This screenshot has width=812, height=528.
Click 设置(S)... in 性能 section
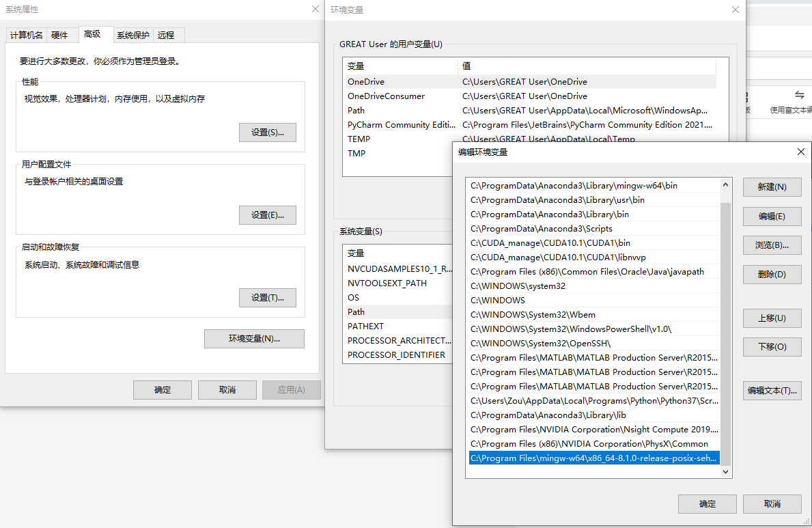pyautogui.click(x=268, y=132)
